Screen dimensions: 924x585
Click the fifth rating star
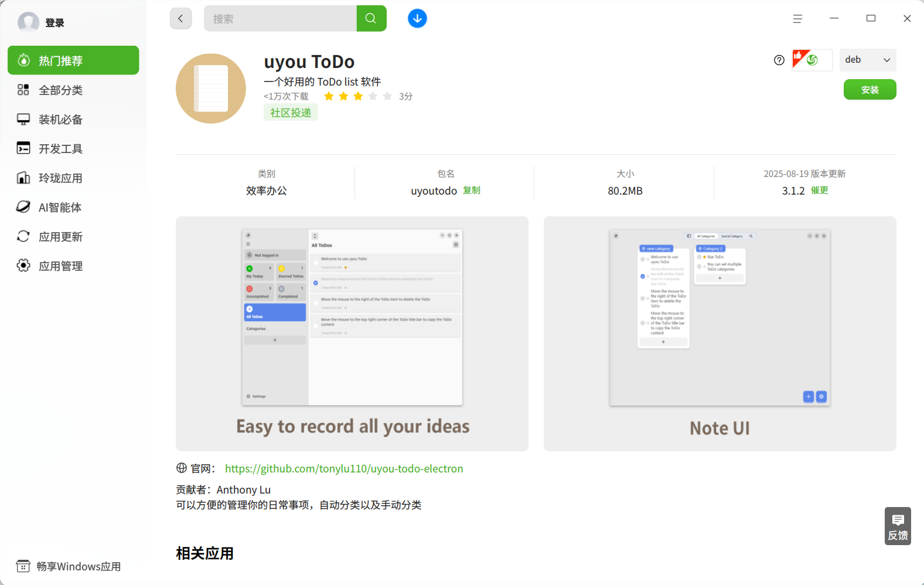pos(387,96)
